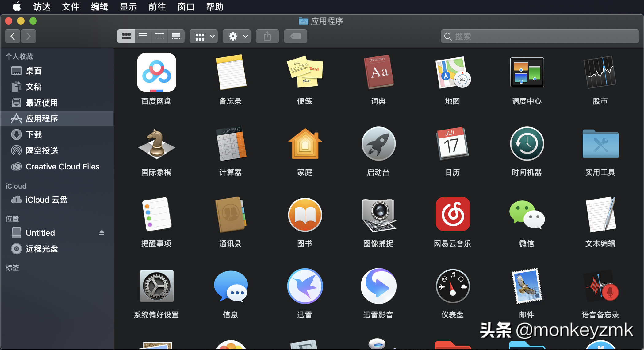The width and height of the screenshot is (644, 350).
Task: Open the gear action menu dropdown
Action: [x=237, y=36]
